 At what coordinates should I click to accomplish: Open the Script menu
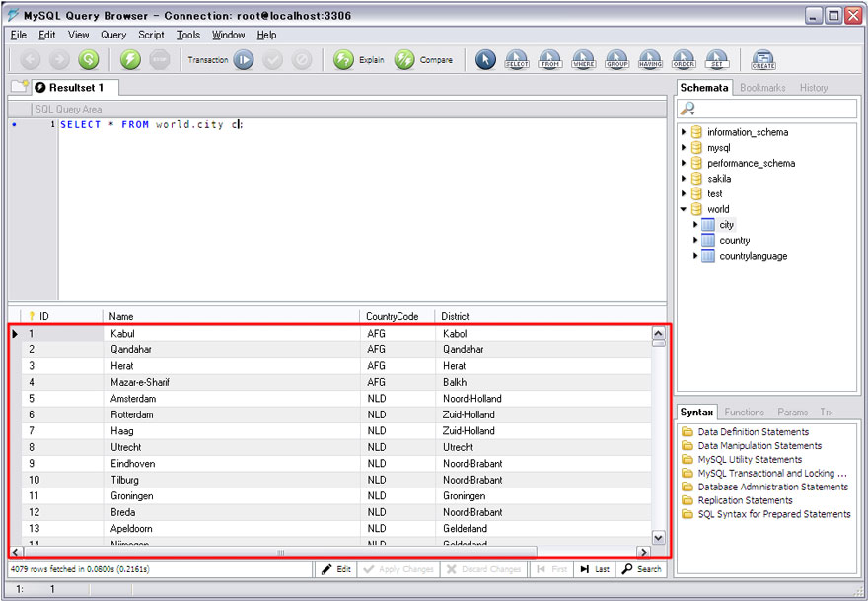151,35
